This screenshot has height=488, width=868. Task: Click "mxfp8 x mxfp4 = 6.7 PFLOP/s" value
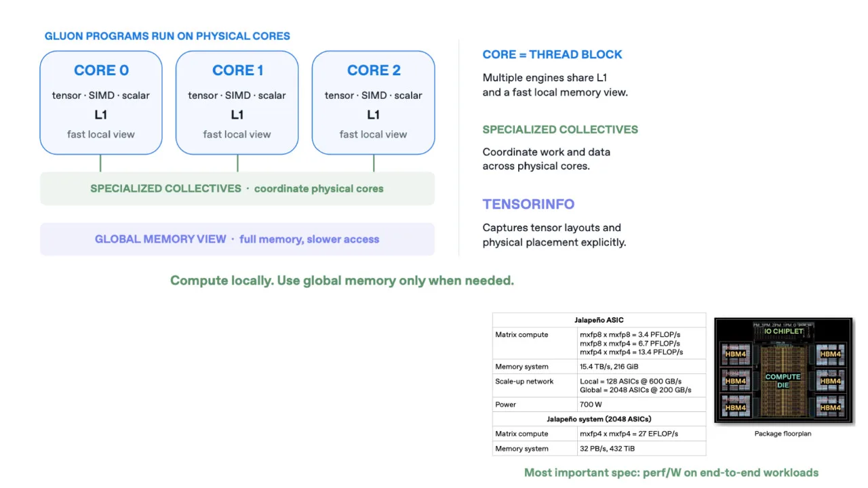(x=630, y=344)
